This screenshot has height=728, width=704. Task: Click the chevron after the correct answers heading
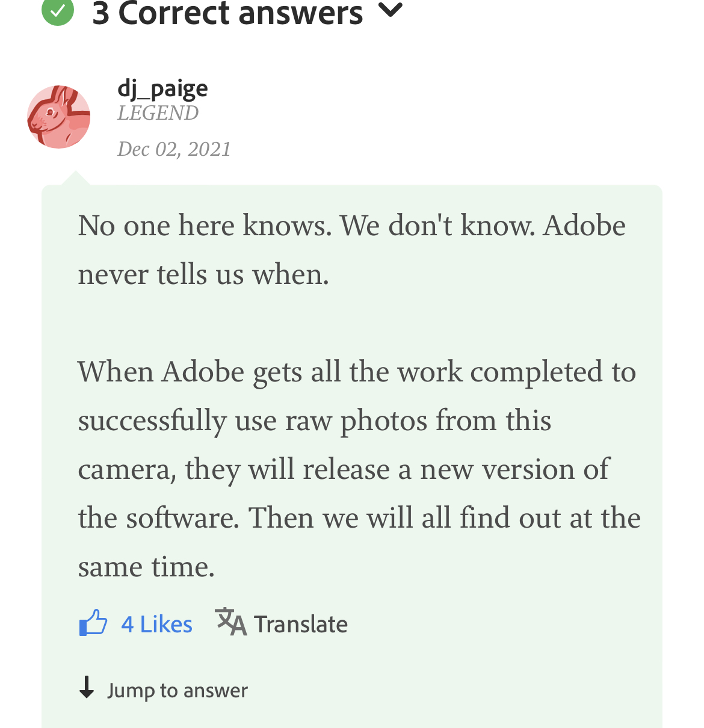[x=391, y=11]
